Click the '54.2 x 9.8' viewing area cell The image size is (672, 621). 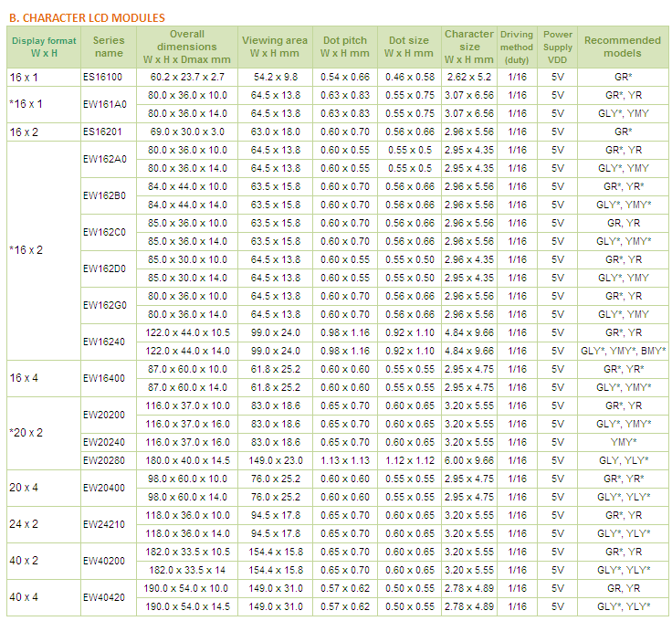point(275,77)
